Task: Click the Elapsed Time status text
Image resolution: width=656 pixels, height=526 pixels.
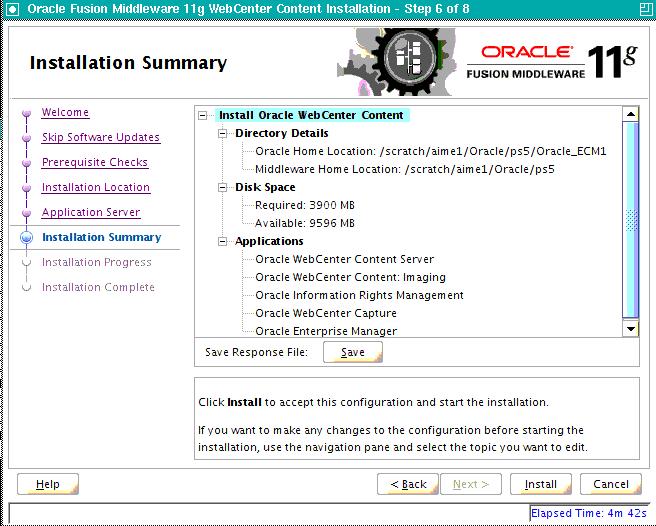Action: tap(589, 513)
